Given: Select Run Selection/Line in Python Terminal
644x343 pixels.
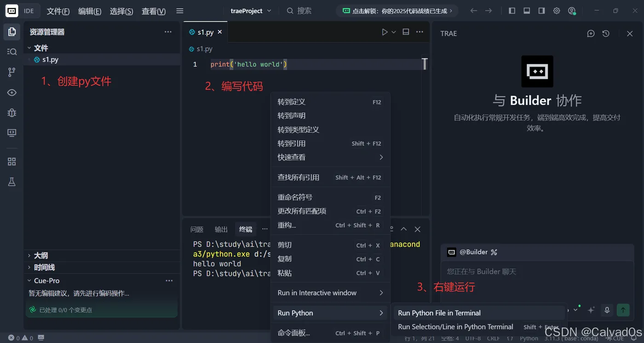Looking at the screenshot, I should pos(479,326).
